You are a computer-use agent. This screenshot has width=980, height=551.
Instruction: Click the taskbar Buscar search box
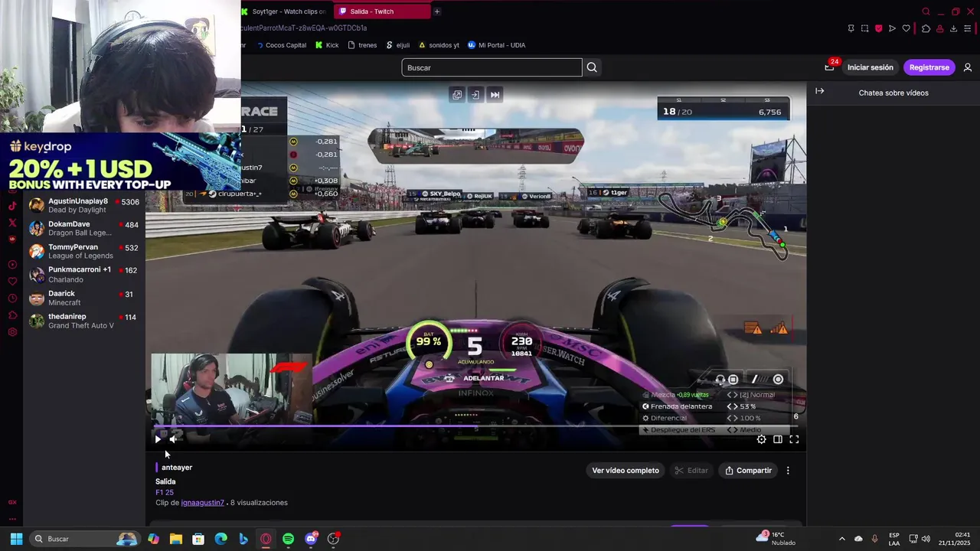pyautogui.click(x=86, y=539)
